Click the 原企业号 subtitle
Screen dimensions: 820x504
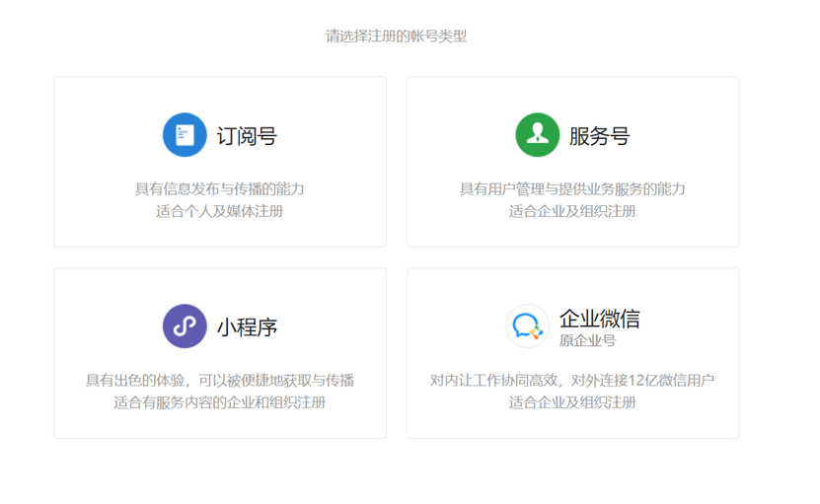(x=587, y=341)
